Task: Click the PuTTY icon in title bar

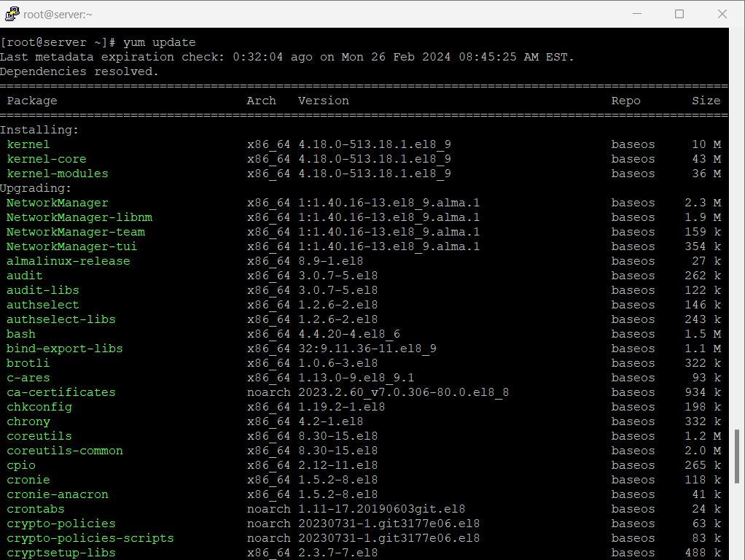Action: click(x=12, y=14)
